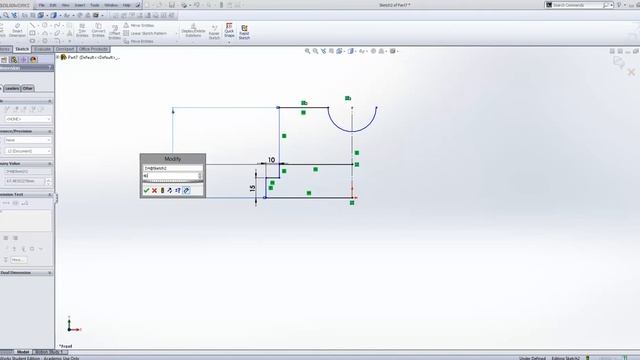640x360 pixels.
Task: Click the spinner arrows in Modify value box
Action: (x=200, y=176)
